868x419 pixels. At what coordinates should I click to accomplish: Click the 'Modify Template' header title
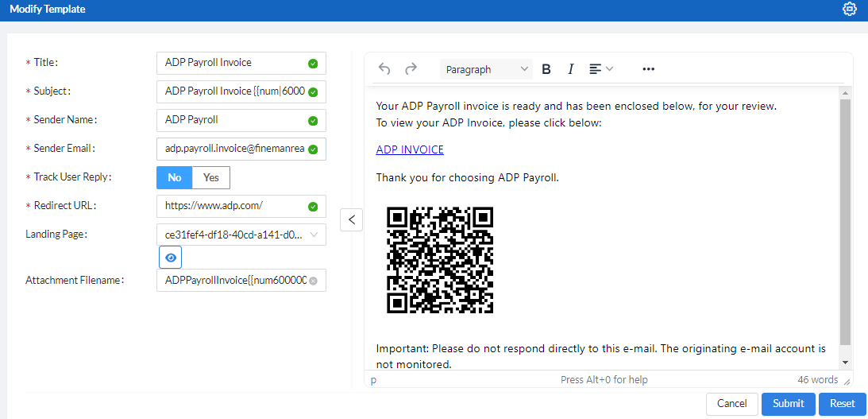48,10
